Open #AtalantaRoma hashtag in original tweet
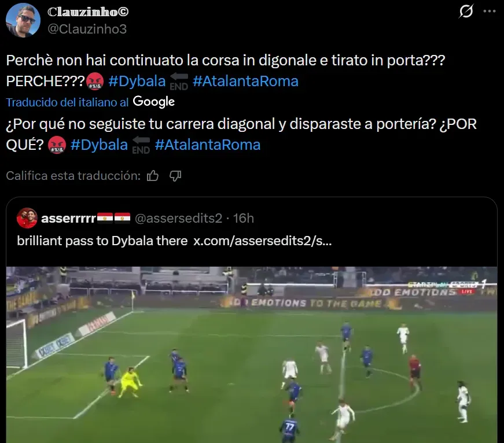Viewport: 504px width, 443px height. pos(245,81)
